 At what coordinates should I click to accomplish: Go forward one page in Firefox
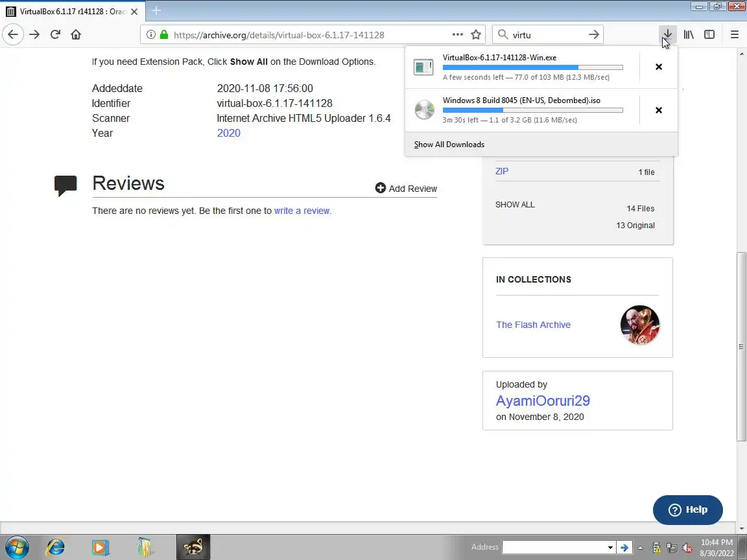pos(34,34)
